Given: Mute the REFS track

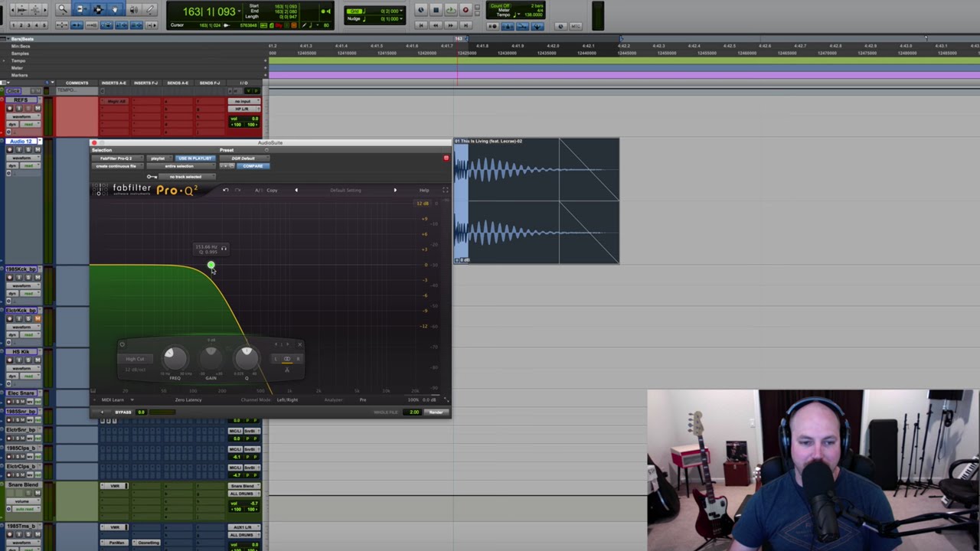Looking at the screenshot, I should click(x=37, y=108).
